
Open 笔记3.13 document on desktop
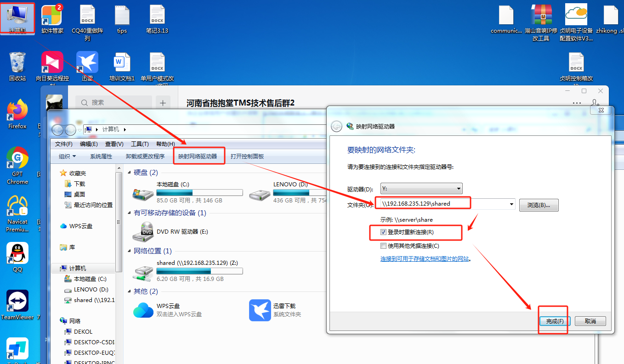tap(157, 19)
